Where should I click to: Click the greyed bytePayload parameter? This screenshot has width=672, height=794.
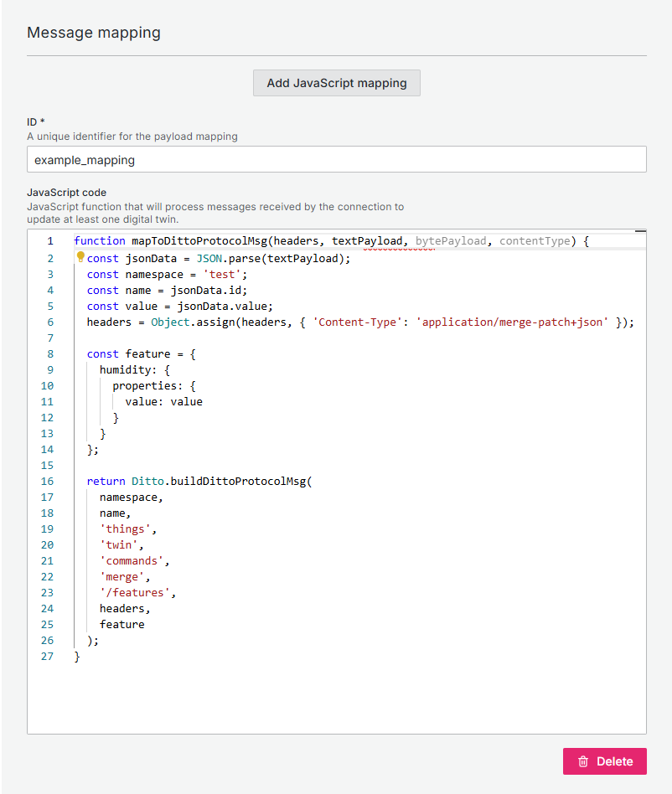point(451,241)
